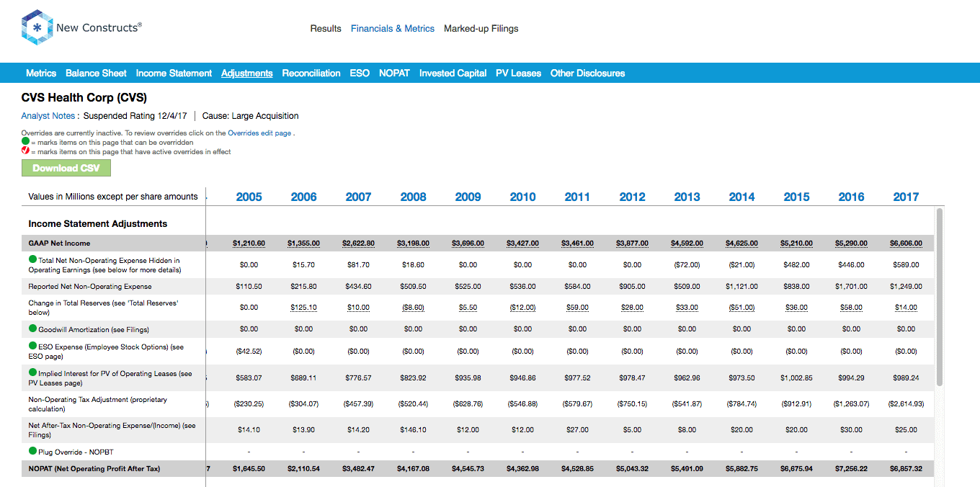Viewport: 980px width, 487px height.
Task: Click GAAP Net Income value $1,210.60
Action: pos(249,243)
